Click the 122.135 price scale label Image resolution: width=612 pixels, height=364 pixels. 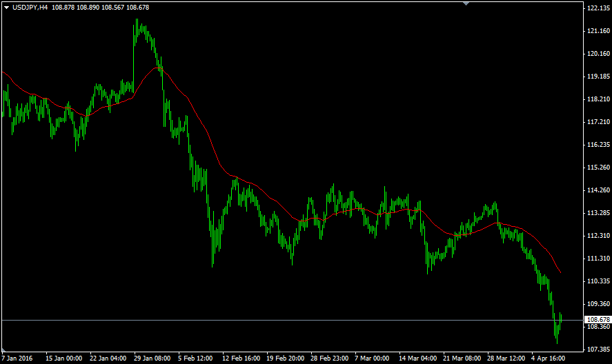pos(598,8)
